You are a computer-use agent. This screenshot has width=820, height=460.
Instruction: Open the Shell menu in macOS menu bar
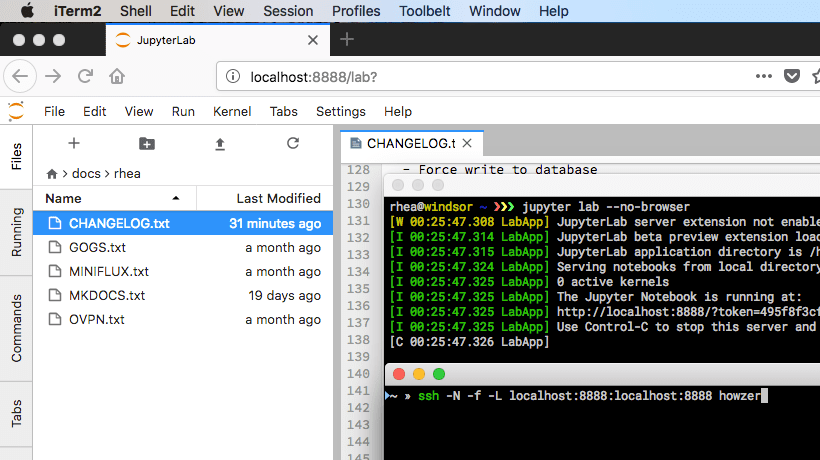tap(135, 11)
